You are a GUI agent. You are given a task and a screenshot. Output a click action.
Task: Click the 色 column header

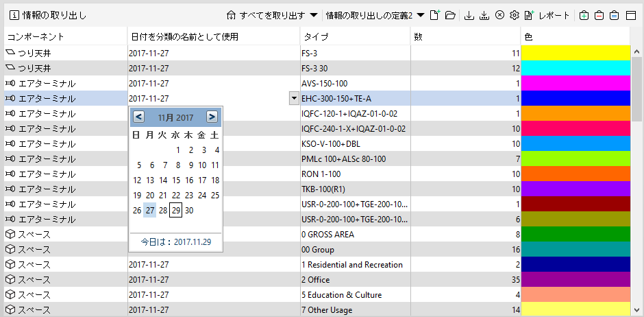click(x=575, y=36)
